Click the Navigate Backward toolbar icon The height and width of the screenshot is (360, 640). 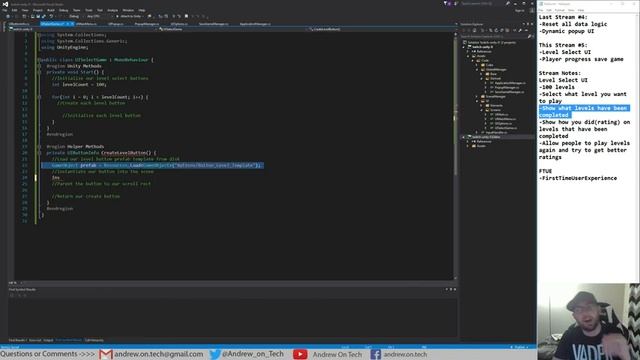(8, 16)
